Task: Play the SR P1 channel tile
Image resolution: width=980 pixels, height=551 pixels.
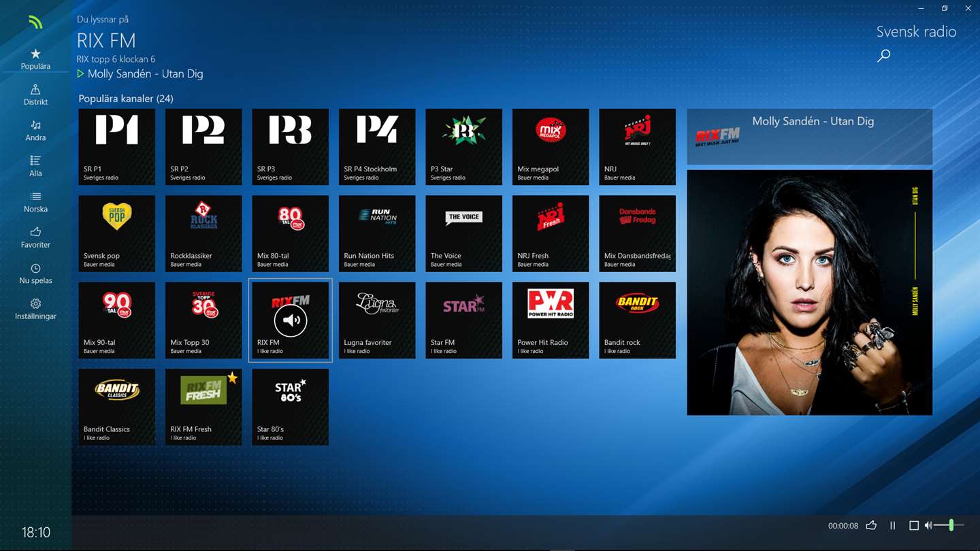Action: [116, 147]
